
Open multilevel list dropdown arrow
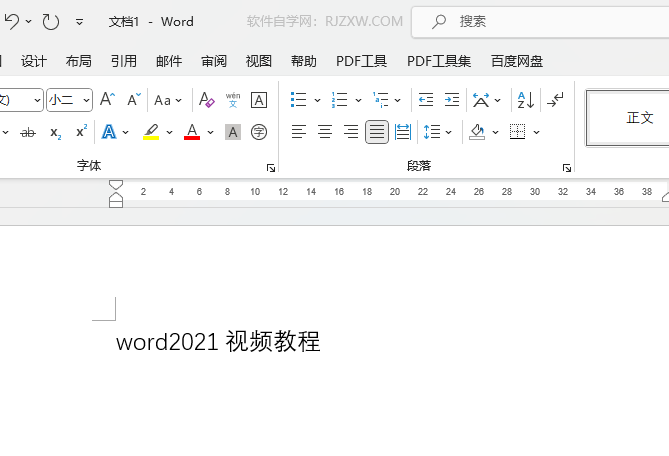pyautogui.click(x=397, y=100)
